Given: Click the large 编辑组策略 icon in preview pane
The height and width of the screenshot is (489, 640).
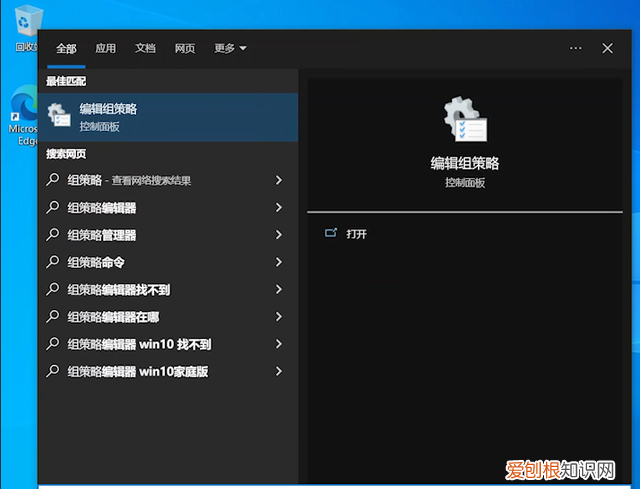Looking at the screenshot, I should (x=465, y=119).
